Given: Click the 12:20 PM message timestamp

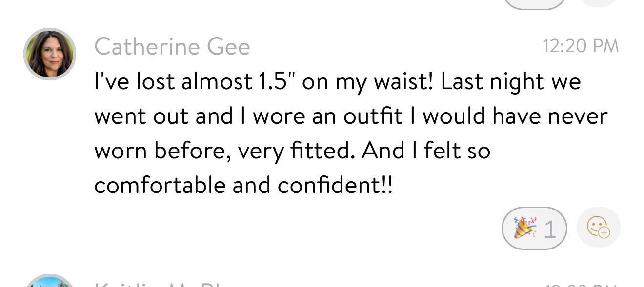Looking at the screenshot, I should (580, 46).
